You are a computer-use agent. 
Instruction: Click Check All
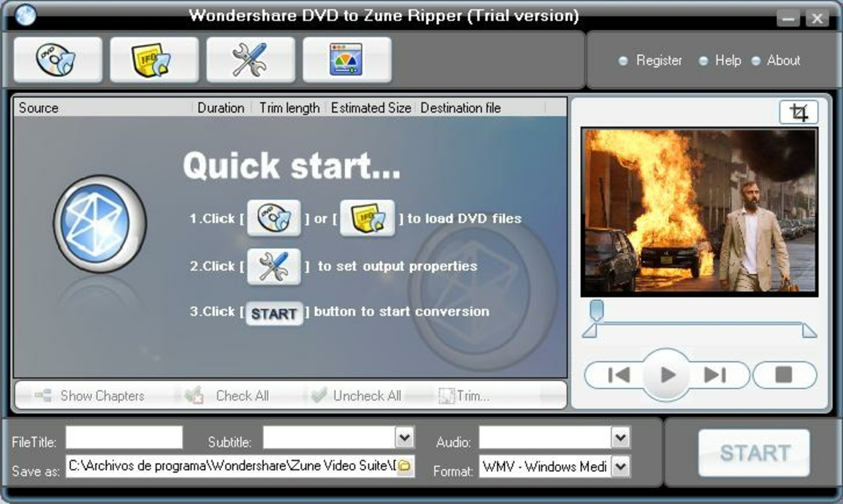coord(228,396)
